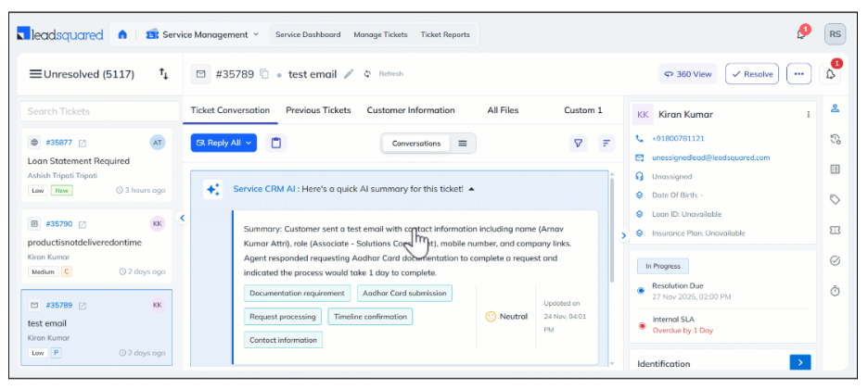Expand the Reply All dropdown
Viewport: 868px width, 390px height.
tap(250, 143)
